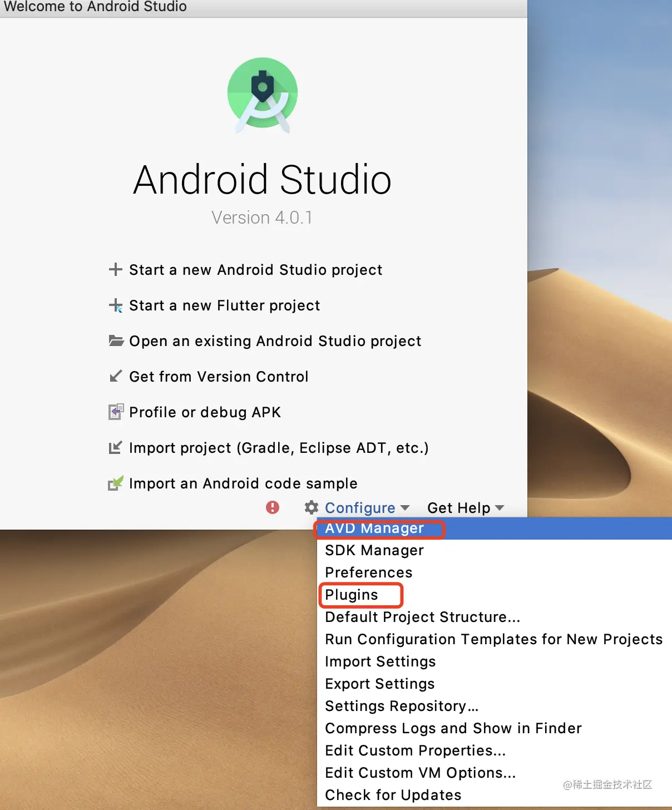The height and width of the screenshot is (810, 672).
Task: Open AVD Manager from Configure menu
Action: pos(494,528)
